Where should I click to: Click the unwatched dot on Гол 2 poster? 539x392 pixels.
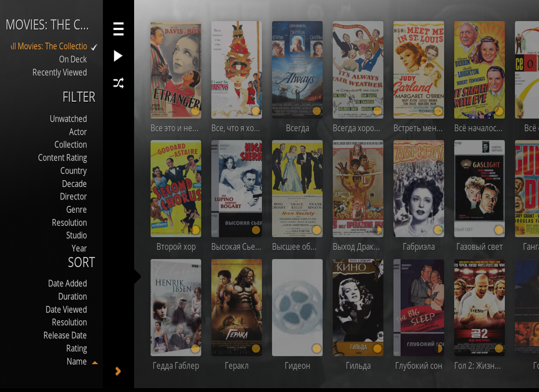click(x=499, y=349)
